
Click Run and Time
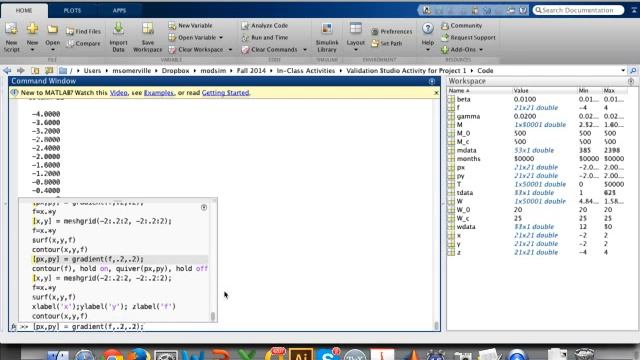pos(264,38)
